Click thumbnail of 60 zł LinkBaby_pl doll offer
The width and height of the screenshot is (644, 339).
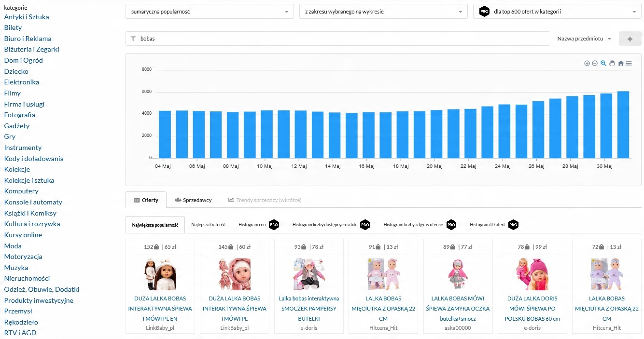[x=234, y=274]
